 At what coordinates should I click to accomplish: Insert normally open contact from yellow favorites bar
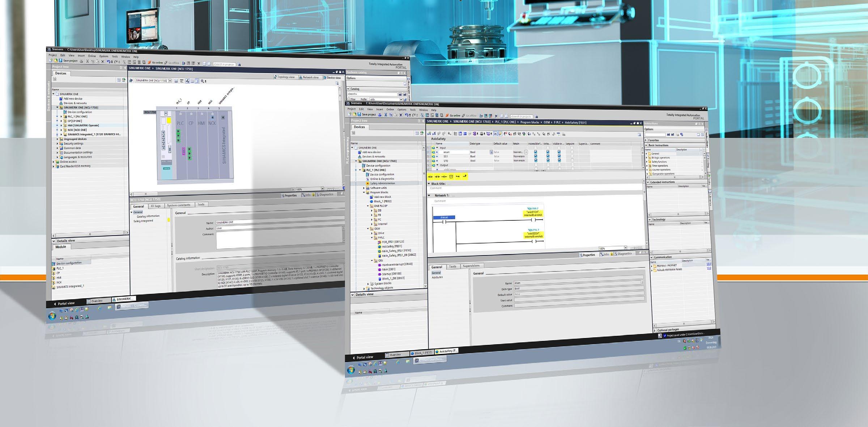[x=430, y=177]
